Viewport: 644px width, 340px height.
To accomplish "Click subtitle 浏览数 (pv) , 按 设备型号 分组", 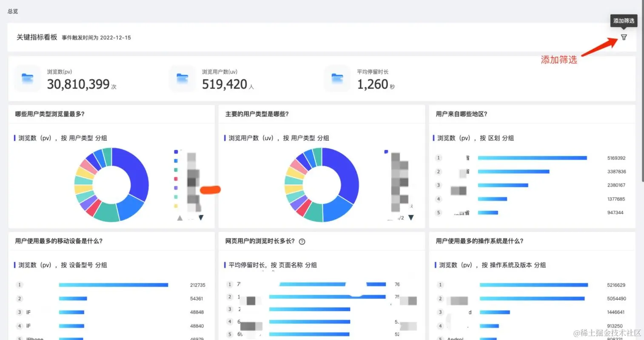I will point(63,265).
